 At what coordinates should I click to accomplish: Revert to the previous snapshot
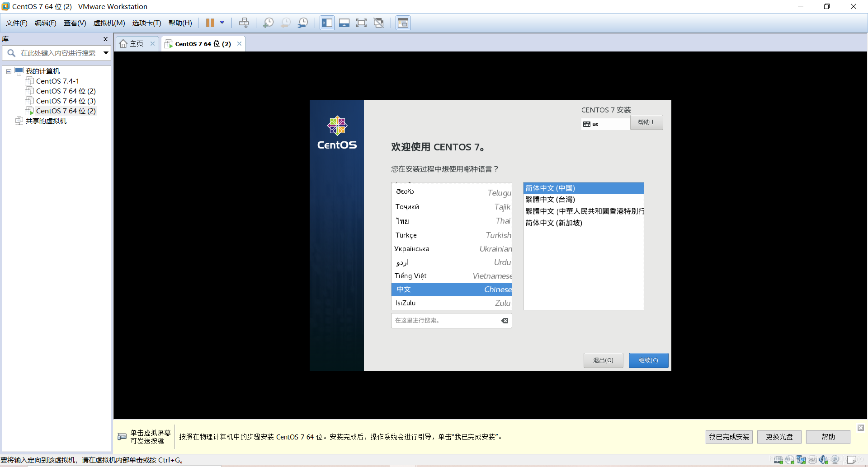point(286,23)
